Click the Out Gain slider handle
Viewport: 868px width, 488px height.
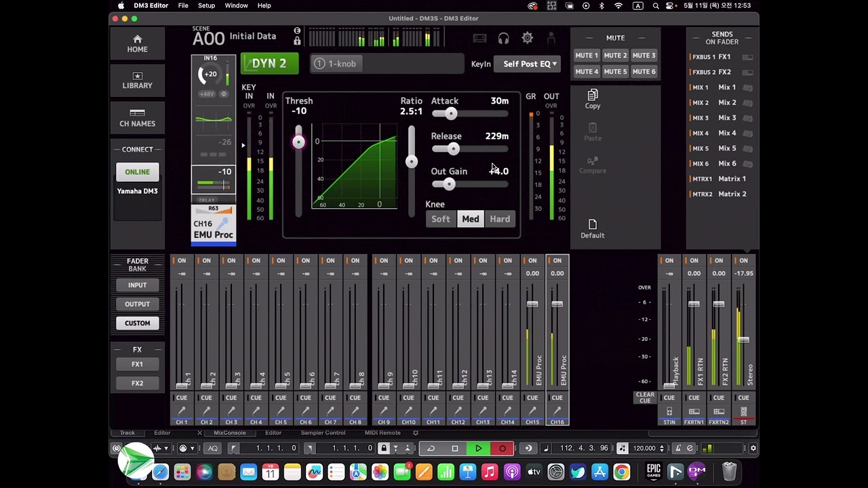click(x=448, y=184)
